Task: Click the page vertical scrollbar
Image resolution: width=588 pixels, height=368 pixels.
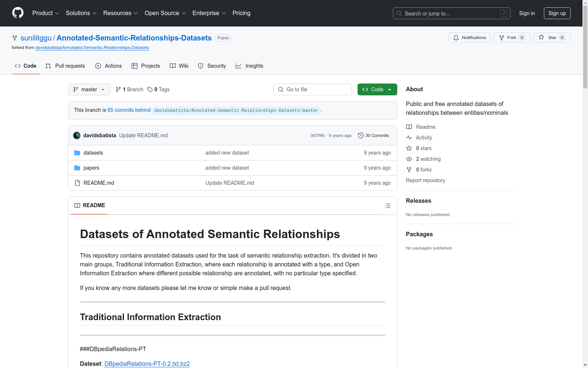Action: click(x=585, y=184)
